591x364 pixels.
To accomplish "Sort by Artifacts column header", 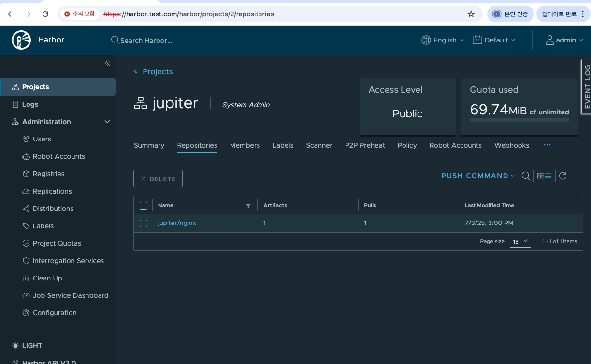I will pyautogui.click(x=275, y=205).
